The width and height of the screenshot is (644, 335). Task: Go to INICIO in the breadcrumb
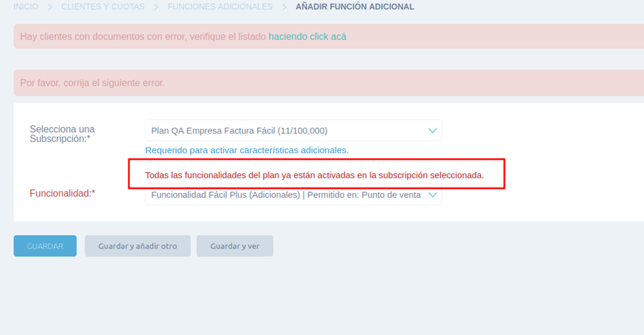26,7
